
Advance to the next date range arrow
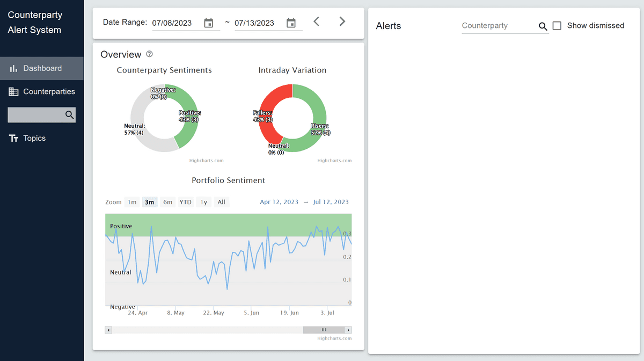coord(342,21)
